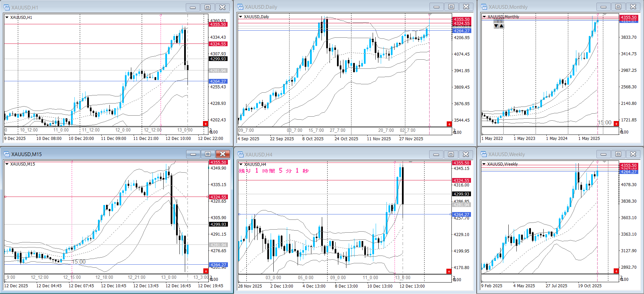Expand the triangle beside the XAUUSD,H1 chart label
This screenshot has width=644, height=294.
coord(7,17)
